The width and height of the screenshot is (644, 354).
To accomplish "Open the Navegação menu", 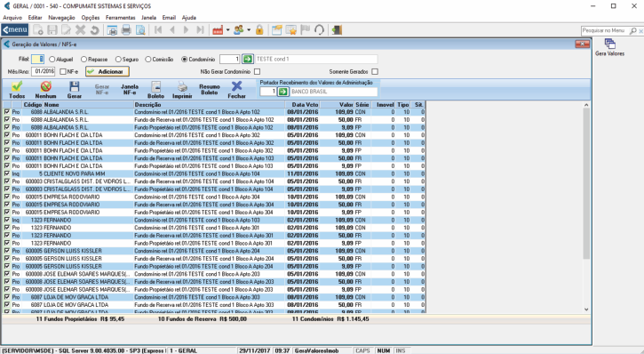I will point(61,18).
